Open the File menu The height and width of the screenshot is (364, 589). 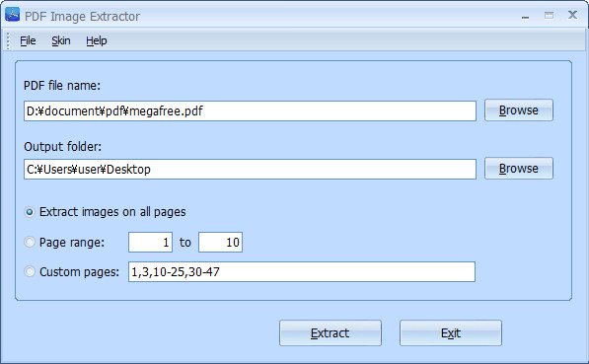click(28, 40)
